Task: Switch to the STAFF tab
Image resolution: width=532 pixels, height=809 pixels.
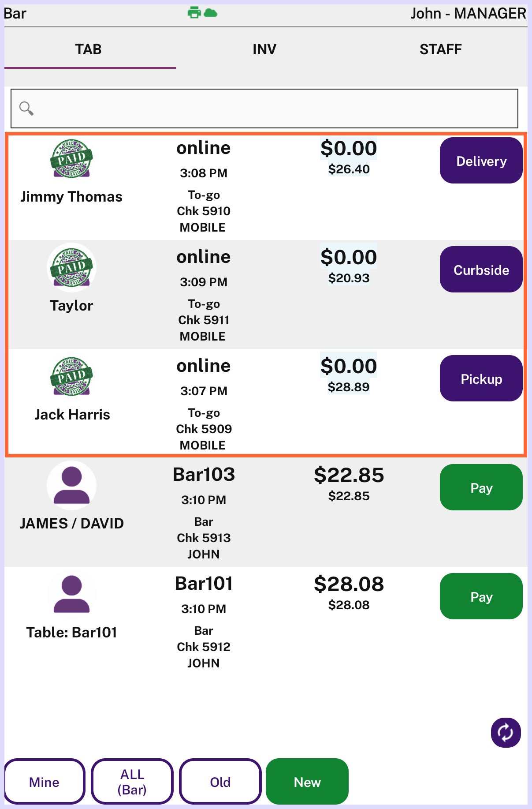Action: point(440,49)
